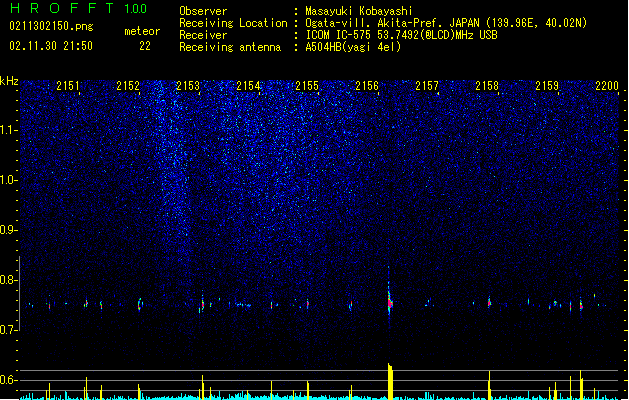Click the 0.8 kHz frequency axis label

(9, 280)
